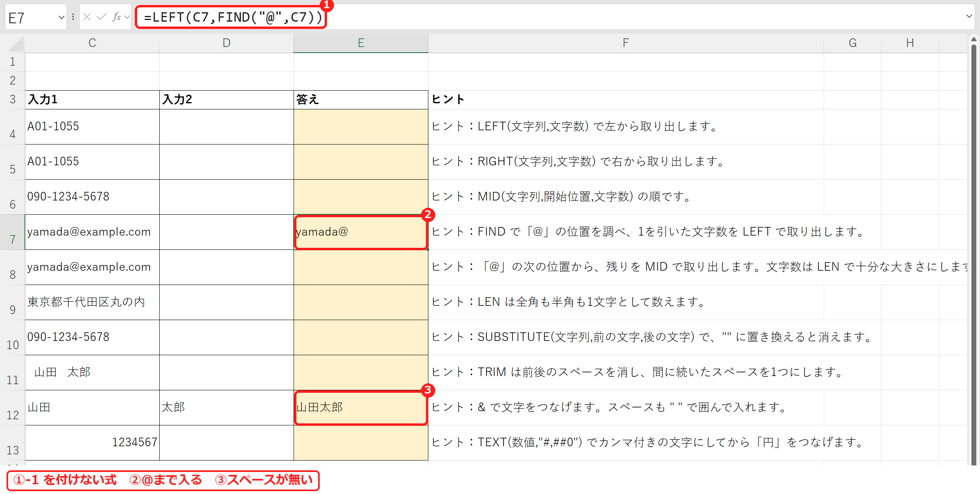Select answer cell showing yamada@
The height and width of the screenshot is (494, 980).
pos(361,232)
